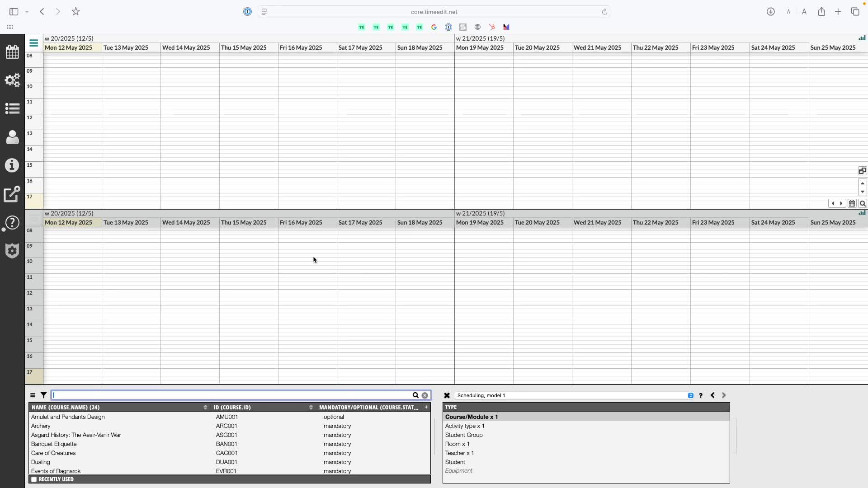Screen dimensions: 868x488
Task: Open the Scheduling model dropdown arrow
Action: point(690,395)
